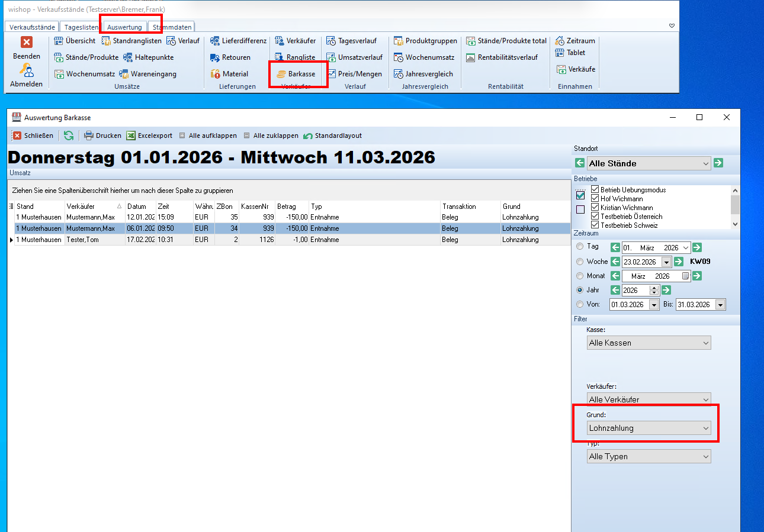Select the Monat radio button
The width and height of the screenshot is (764, 532).
pyautogui.click(x=580, y=276)
